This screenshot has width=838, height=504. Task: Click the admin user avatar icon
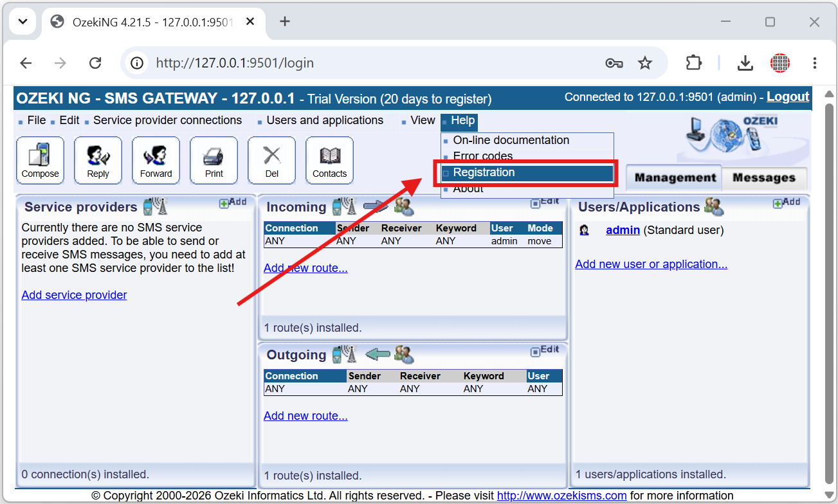(x=584, y=230)
